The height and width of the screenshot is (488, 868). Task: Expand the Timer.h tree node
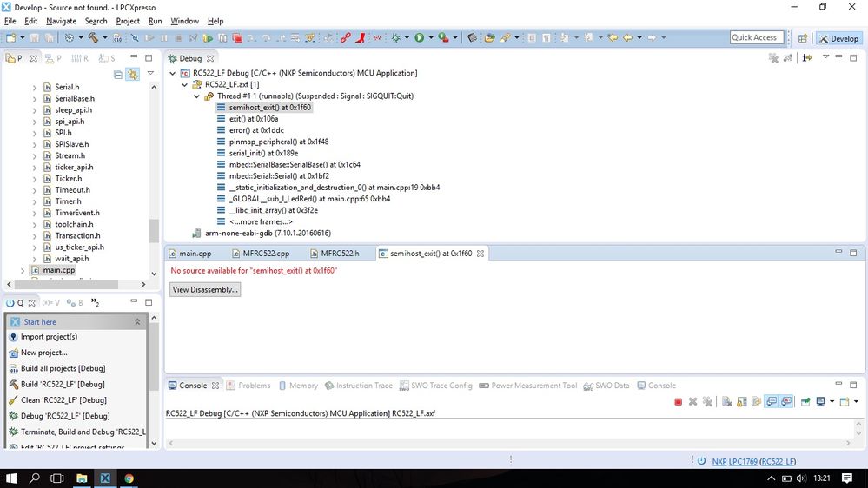click(x=35, y=202)
